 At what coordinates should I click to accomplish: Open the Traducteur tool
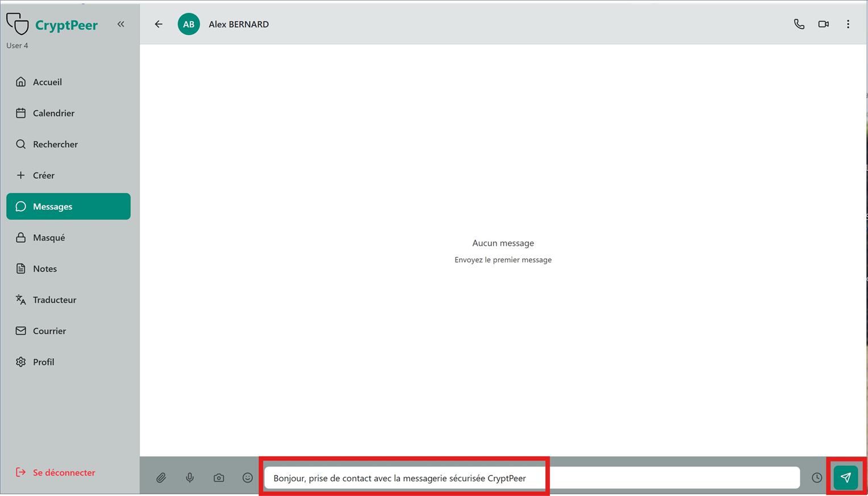[54, 300]
